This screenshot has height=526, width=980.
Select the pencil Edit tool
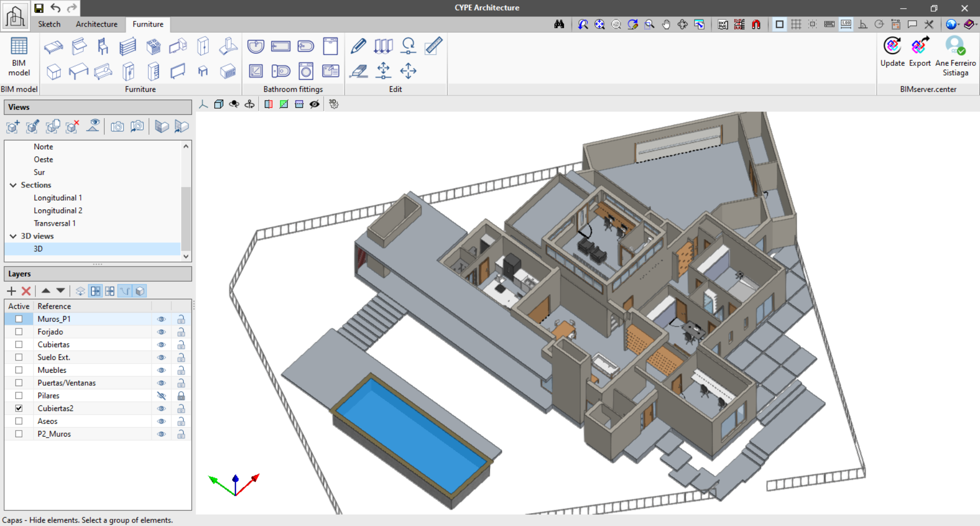point(358,46)
